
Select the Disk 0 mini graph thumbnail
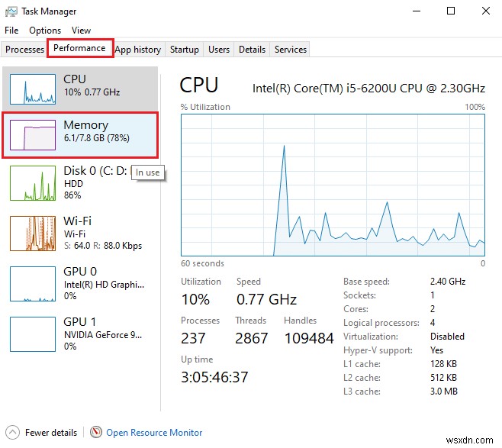pyautogui.click(x=33, y=183)
